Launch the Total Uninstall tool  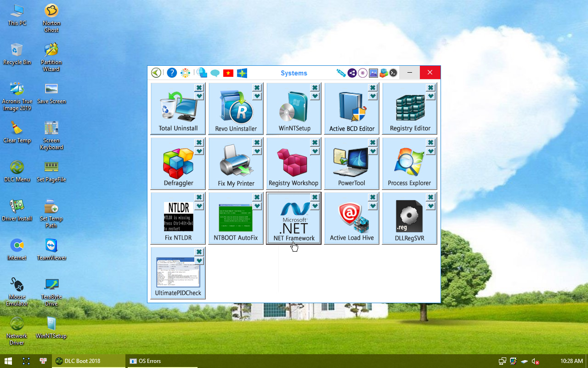tap(178, 109)
